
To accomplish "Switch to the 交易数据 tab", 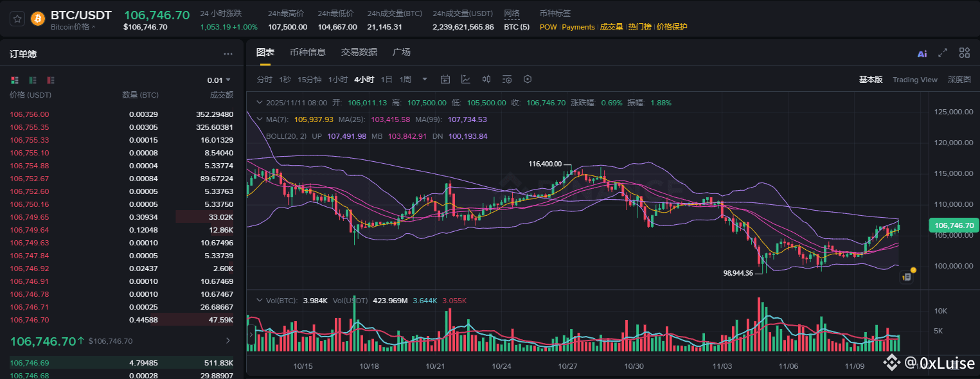I will point(359,52).
